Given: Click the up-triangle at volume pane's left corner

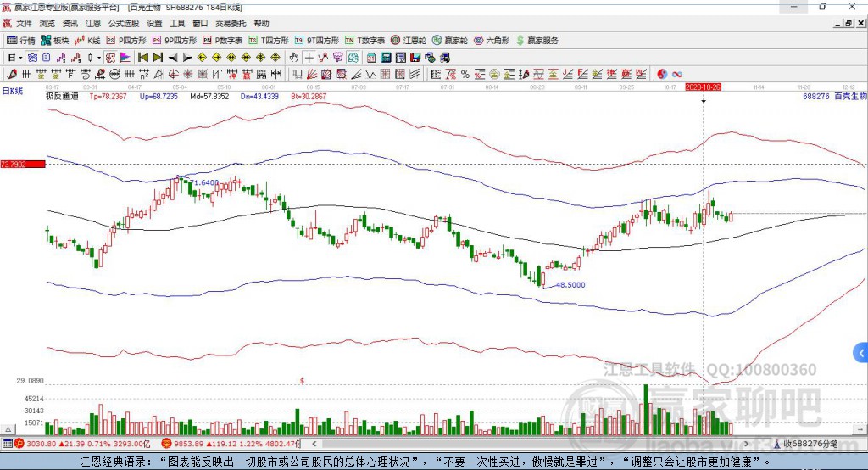Looking at the screenshot, I should coord(8,429).
